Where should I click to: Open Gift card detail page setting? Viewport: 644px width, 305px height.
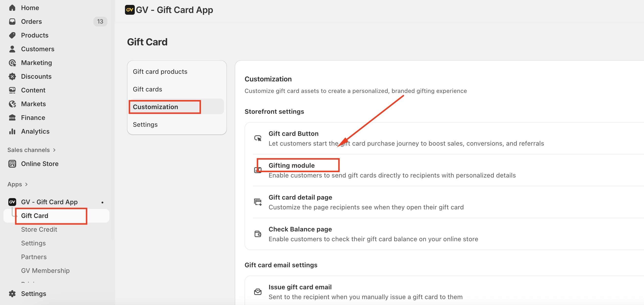point(300,197)
